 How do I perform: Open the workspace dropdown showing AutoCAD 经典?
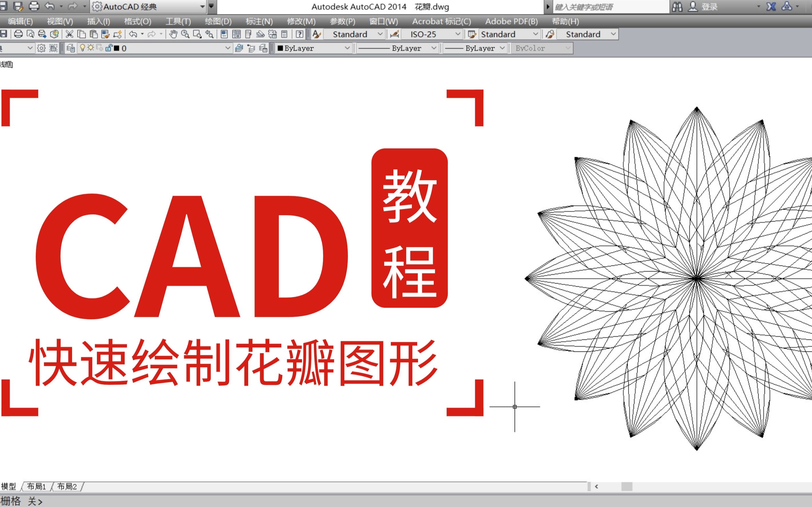tap(202, 6)
